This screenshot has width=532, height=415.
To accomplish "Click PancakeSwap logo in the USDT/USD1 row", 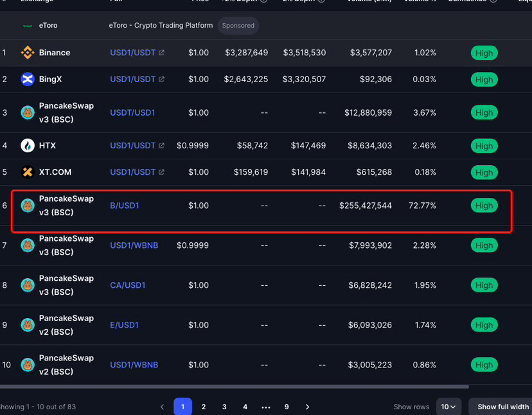I will [28, 112].
